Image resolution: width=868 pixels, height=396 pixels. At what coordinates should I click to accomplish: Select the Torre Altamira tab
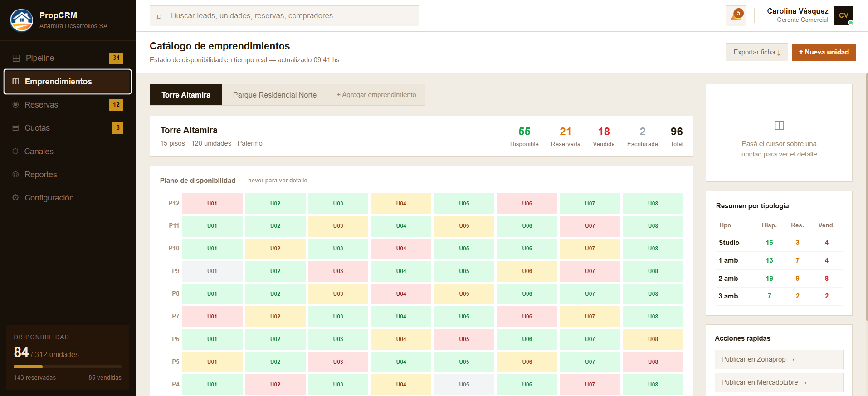(185, 95)
